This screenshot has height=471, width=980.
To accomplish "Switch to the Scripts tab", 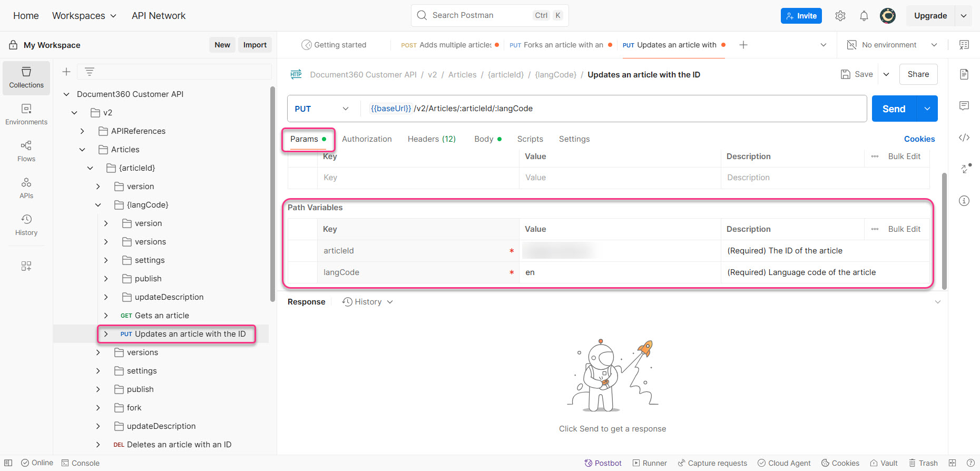I will coord(530,139).
